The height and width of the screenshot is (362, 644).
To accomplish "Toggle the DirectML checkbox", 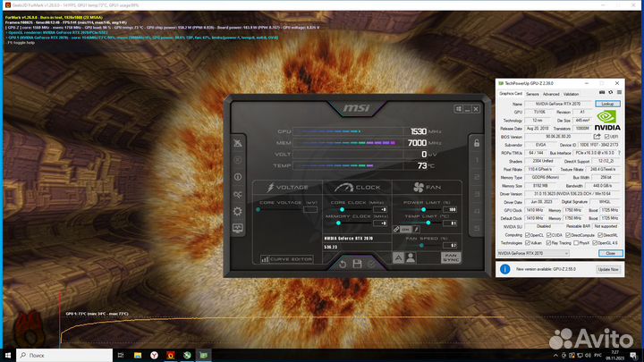I will (600, 235).
